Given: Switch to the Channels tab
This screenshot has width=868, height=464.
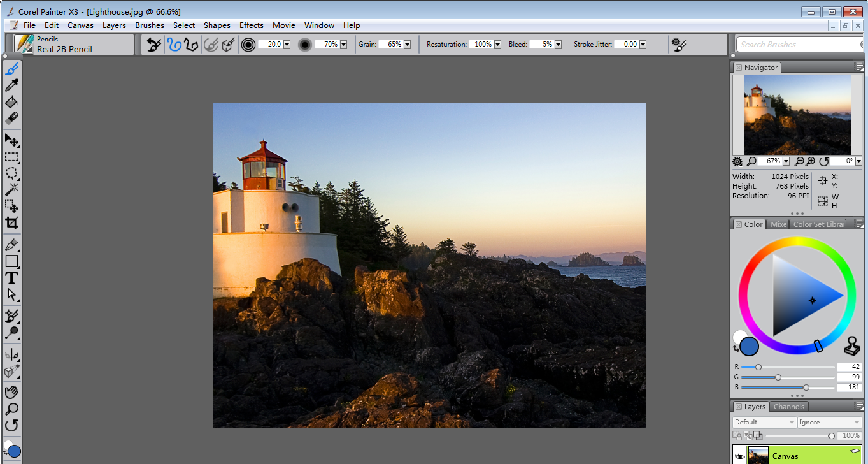Looking at the screenshot, I should (x=788, y=406).
